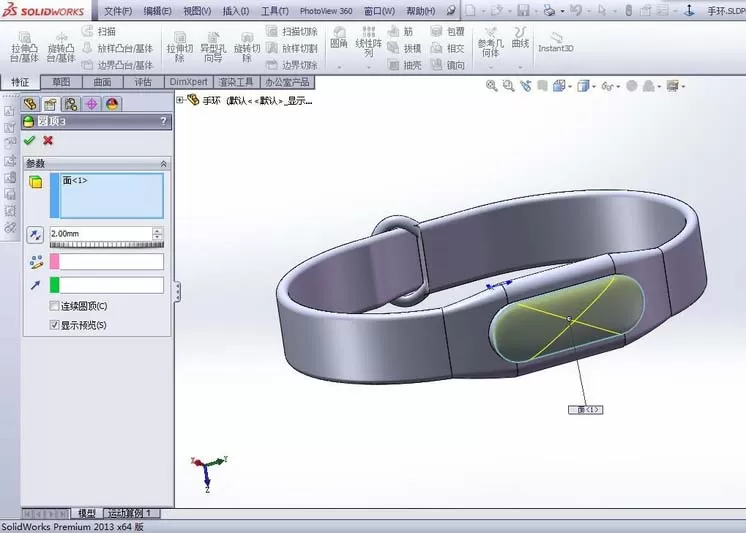Open the appearance DisplayManager tab icon
The width and height of the screenshot is (746, 533).
click(112, 104)
